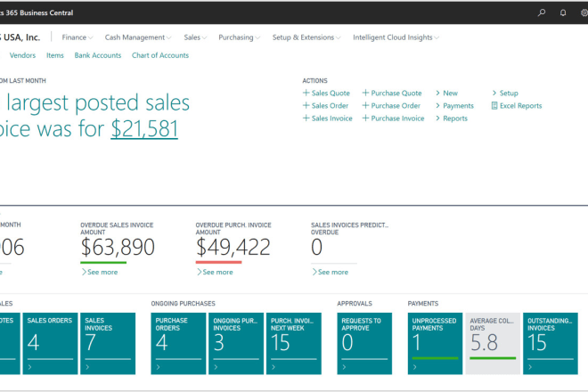Click the plus icon beside Purchase Invoice
The width and height of the screenshot is (588, 392).
click(x=365, y=118)
